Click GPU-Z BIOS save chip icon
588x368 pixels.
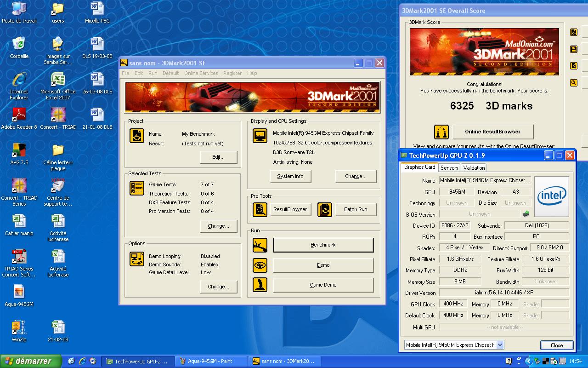point(526,214)
